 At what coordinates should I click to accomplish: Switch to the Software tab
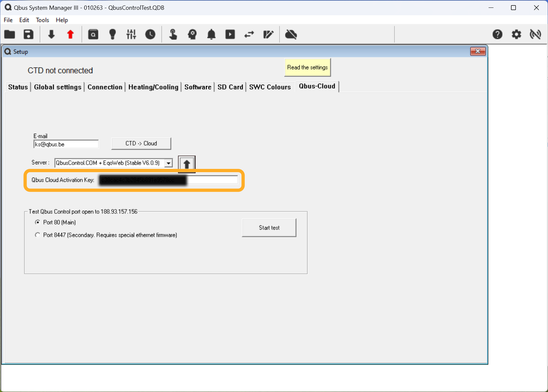pyautogui.click(x=198, y=87)
